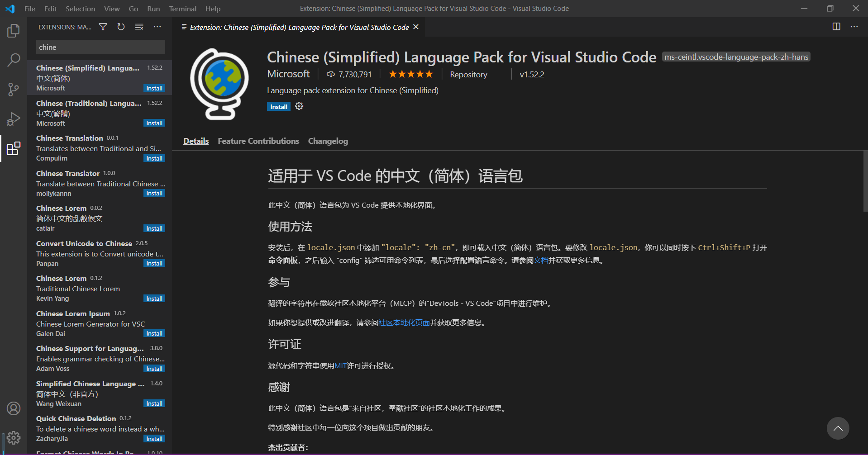
Task: Open the Search view
Action: 13,59
